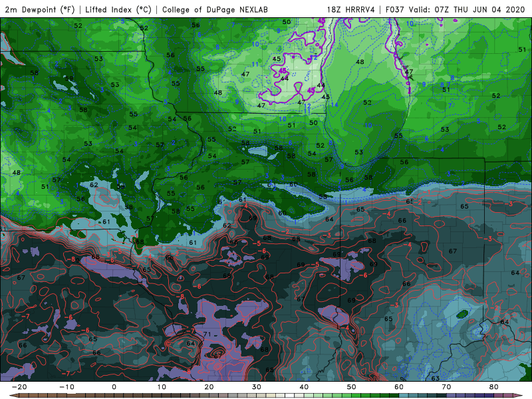The width and height of the screenshot is (532, 399).
Task: Click the '-20' colorbar scale label
Action: click(19, 387)
